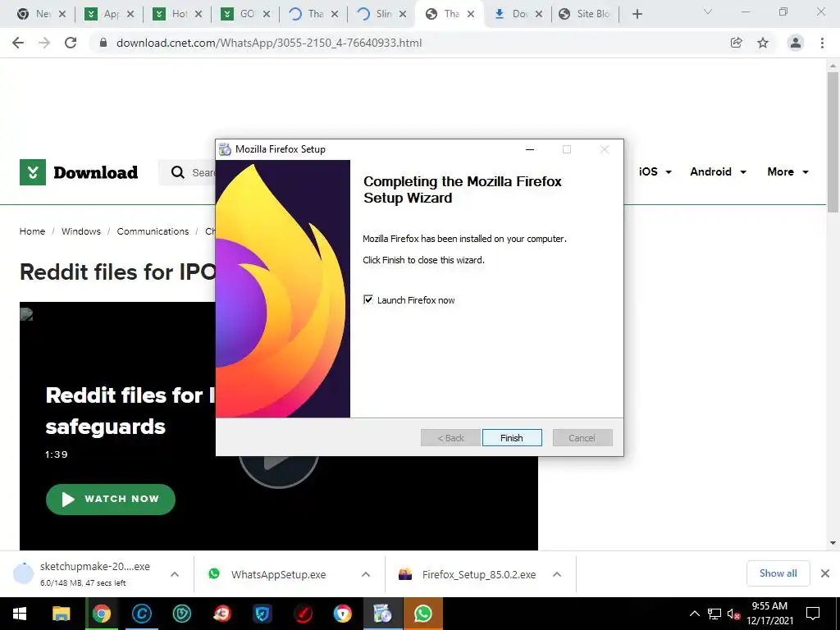The image size is (840, 630).
Task: Click Windows breadcrumb link
Action: point(81,231)
